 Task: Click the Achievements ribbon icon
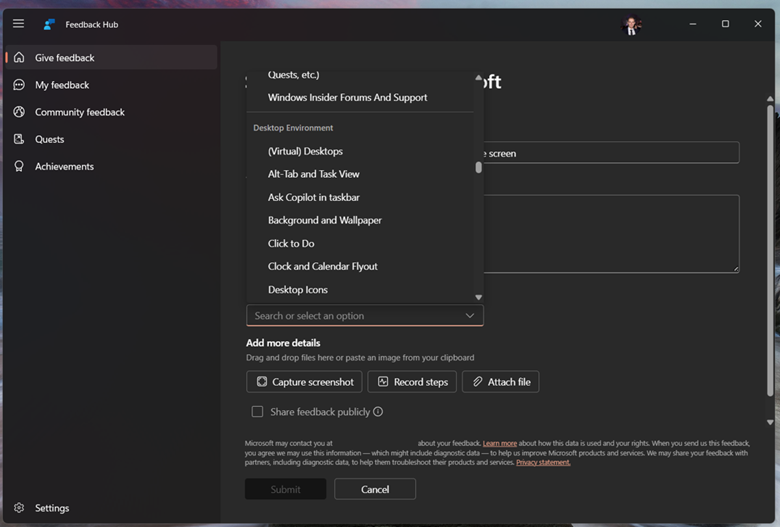(x=19, y=166)
